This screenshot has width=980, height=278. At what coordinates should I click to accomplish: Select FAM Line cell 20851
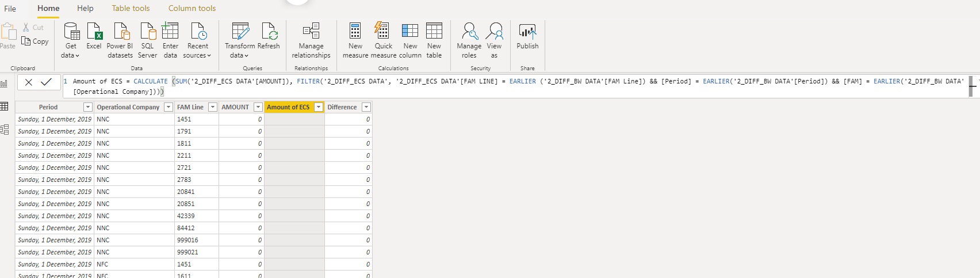197,204
